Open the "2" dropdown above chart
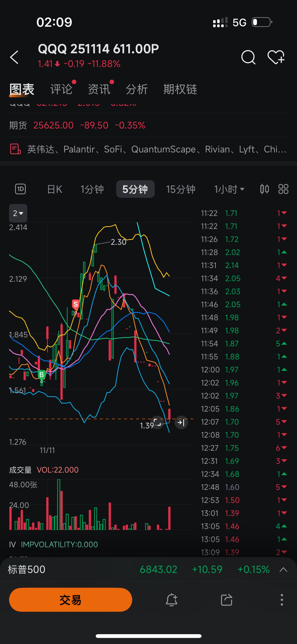Screen dimensions: 297x644 point(18,213)
